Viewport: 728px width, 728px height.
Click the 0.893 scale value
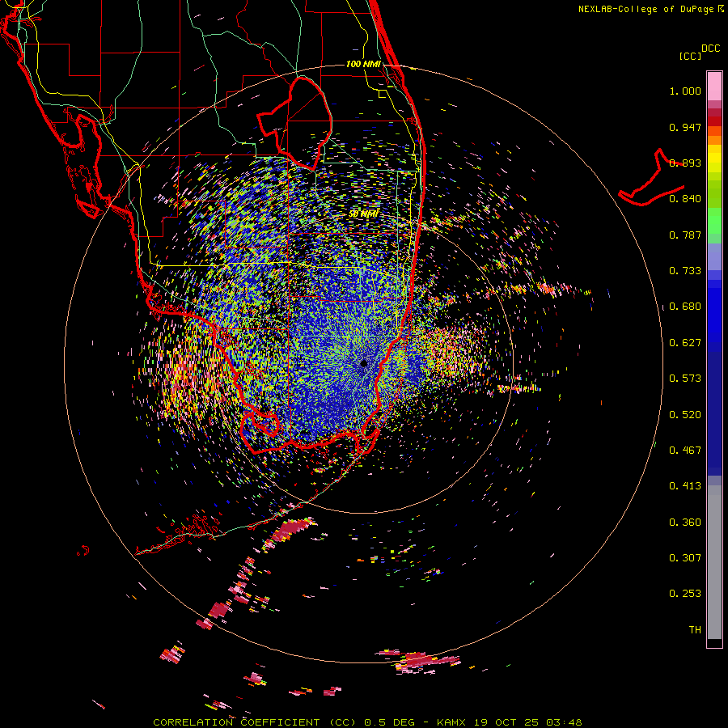coord(685,163)
